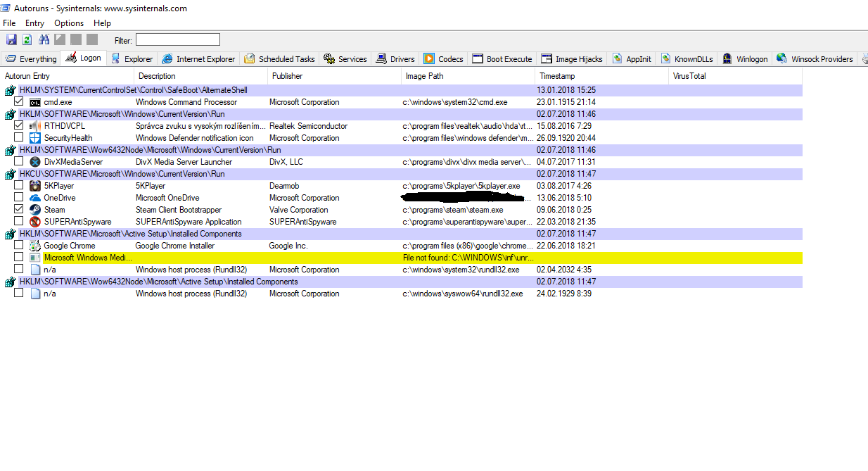Click publisher 'Valve Corporation'
The image size is (868, 471).
[x=299, y=210]
